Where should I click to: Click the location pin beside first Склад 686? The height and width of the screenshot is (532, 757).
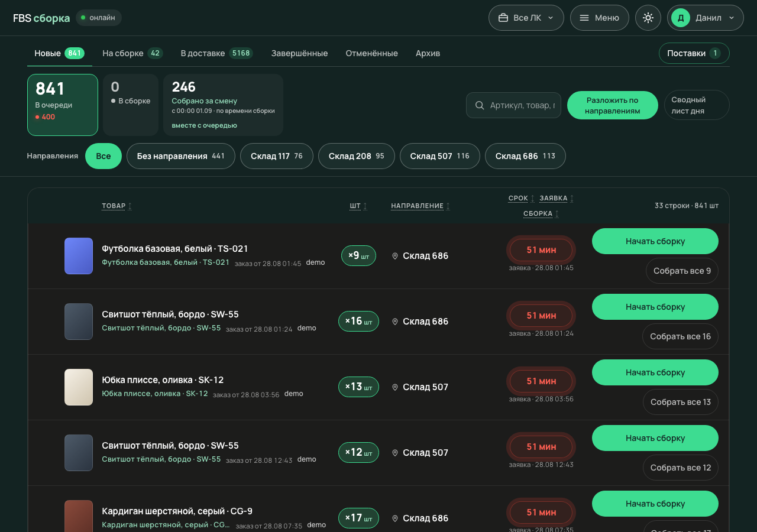click(x=395, y=256)
